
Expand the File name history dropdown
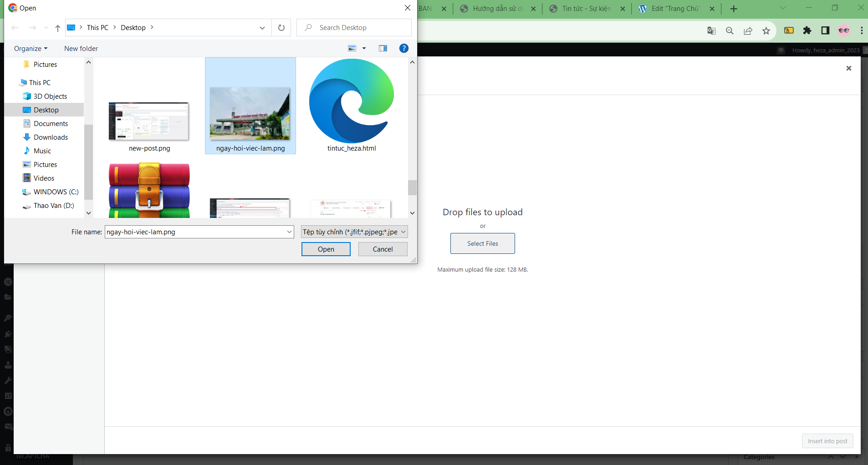point(289,232)
